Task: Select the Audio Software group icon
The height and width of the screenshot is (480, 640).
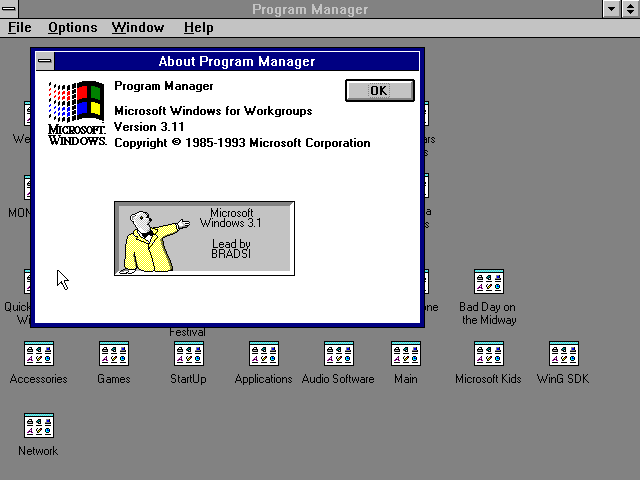Action: point(339,353)
